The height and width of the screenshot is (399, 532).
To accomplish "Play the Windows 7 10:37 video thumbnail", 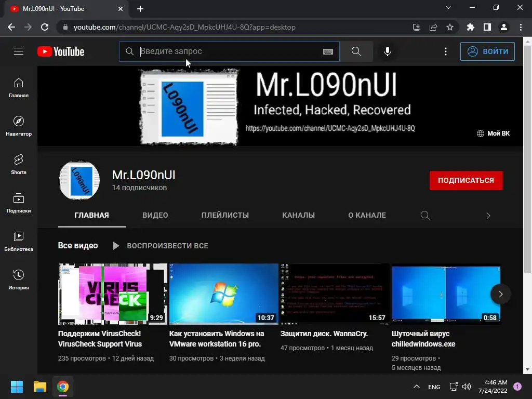I will pos(223,294).
